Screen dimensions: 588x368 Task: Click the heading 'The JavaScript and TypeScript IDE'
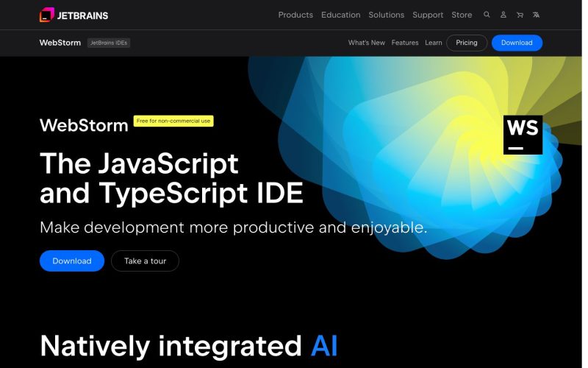coord(171,178)
